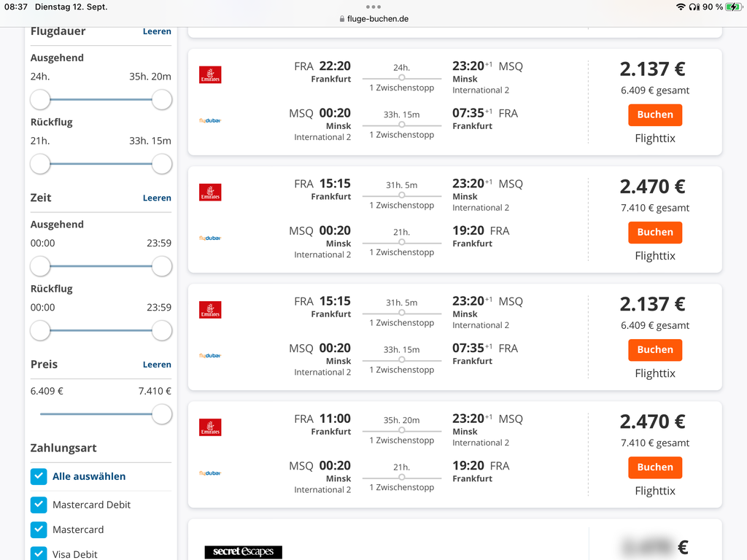Click the Preis slider handle at 7.410 €
The image size is (747, 560).
click(162, 414)
